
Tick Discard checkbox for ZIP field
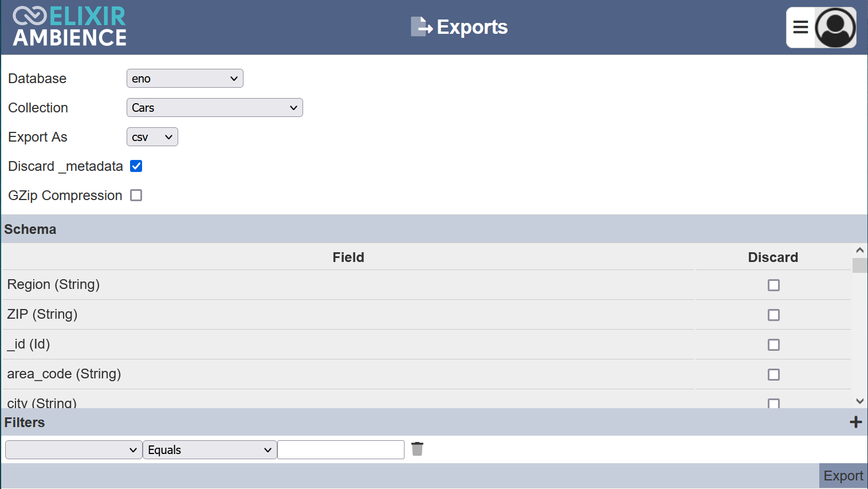pyautogui.click(x=773, y=315)
